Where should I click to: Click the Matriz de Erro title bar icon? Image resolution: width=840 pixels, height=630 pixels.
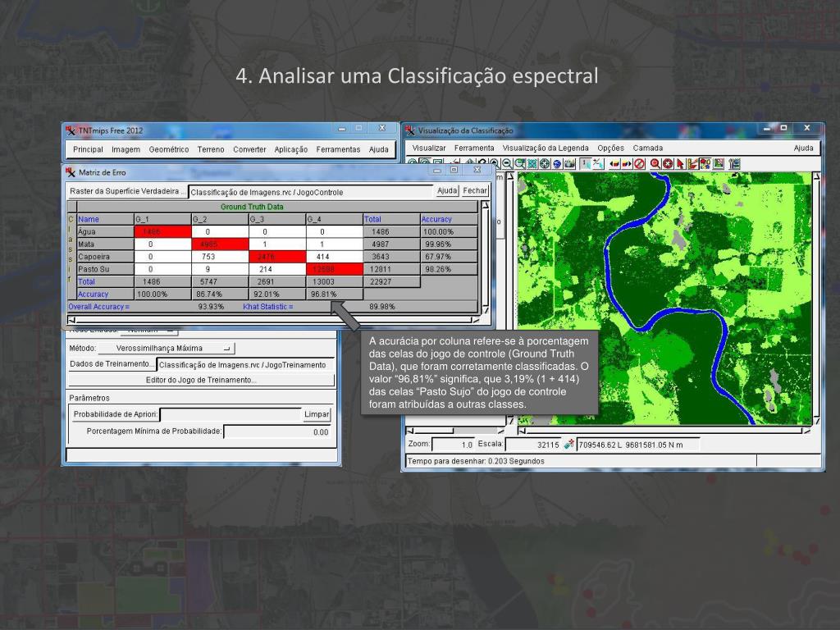point(71,172)
